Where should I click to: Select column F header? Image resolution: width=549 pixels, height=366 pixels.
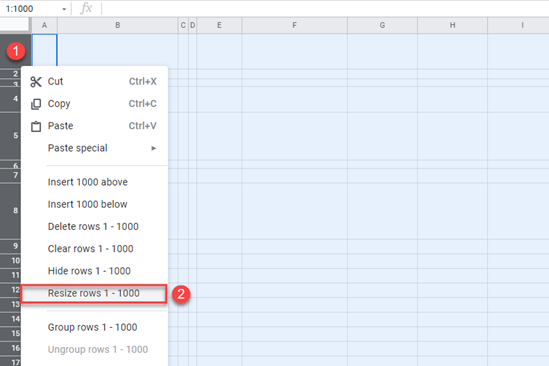294,25
